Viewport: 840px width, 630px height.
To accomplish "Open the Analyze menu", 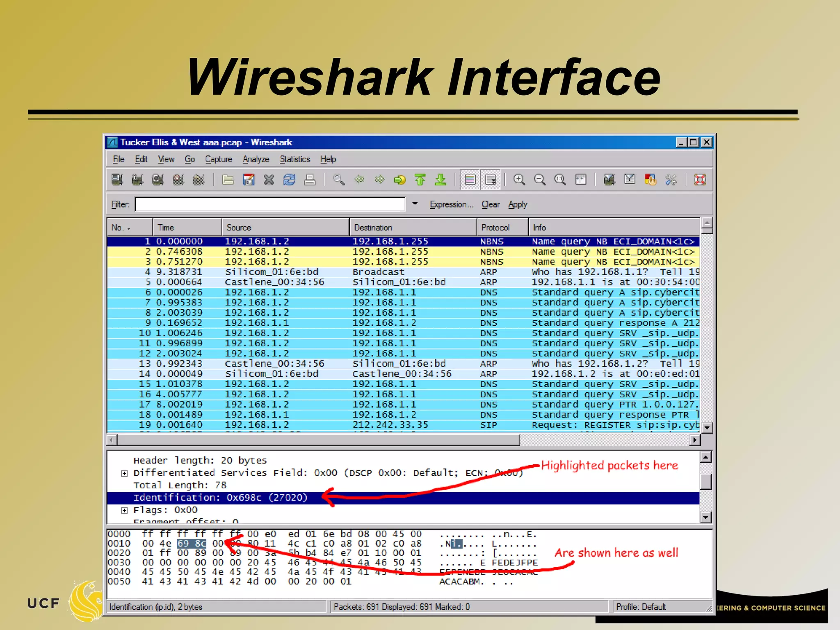I will (x=256, y=159).
